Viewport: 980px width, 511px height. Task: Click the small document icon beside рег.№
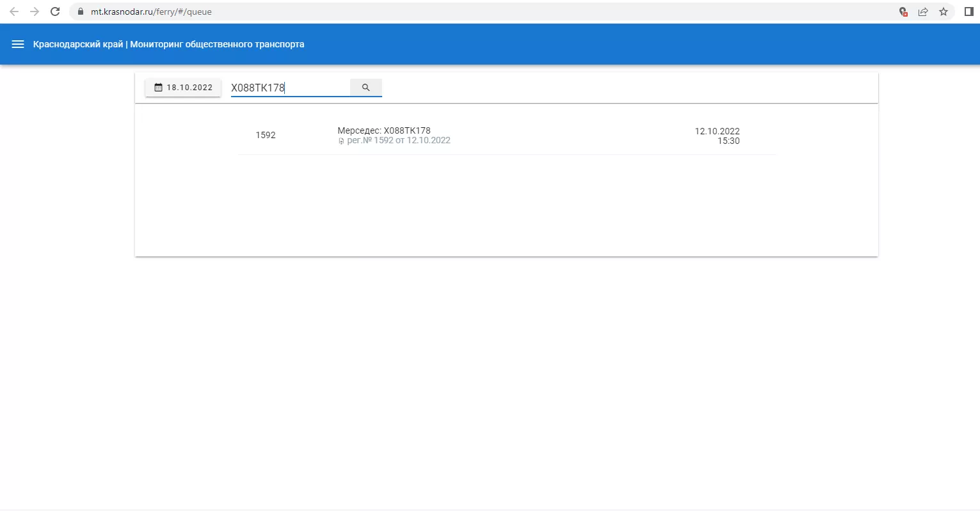341,141
